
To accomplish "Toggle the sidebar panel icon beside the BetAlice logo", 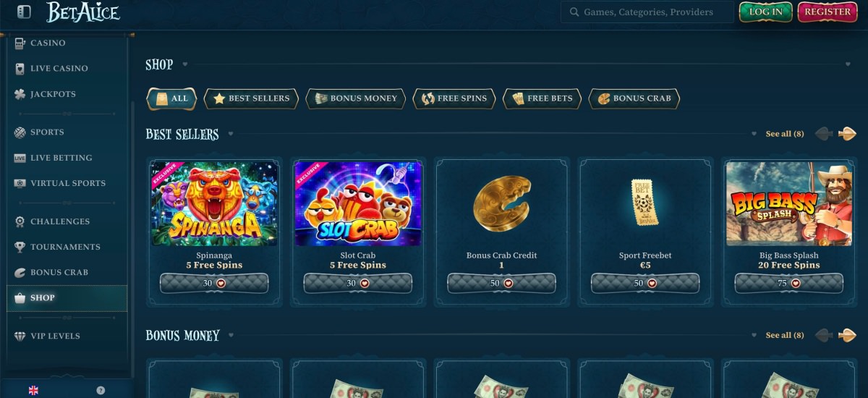I will click(24, 12).
